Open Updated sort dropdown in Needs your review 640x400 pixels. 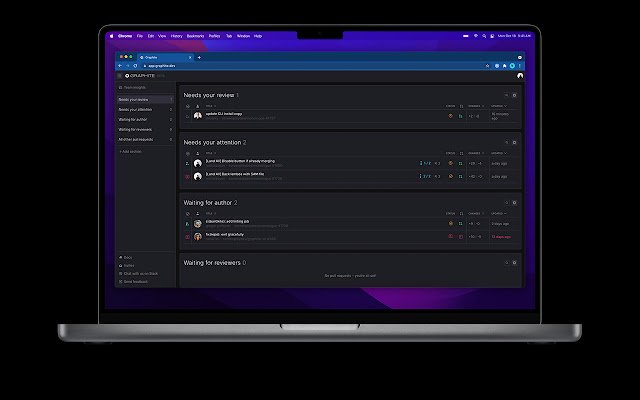pyautogui.click(x=499, y=106)
